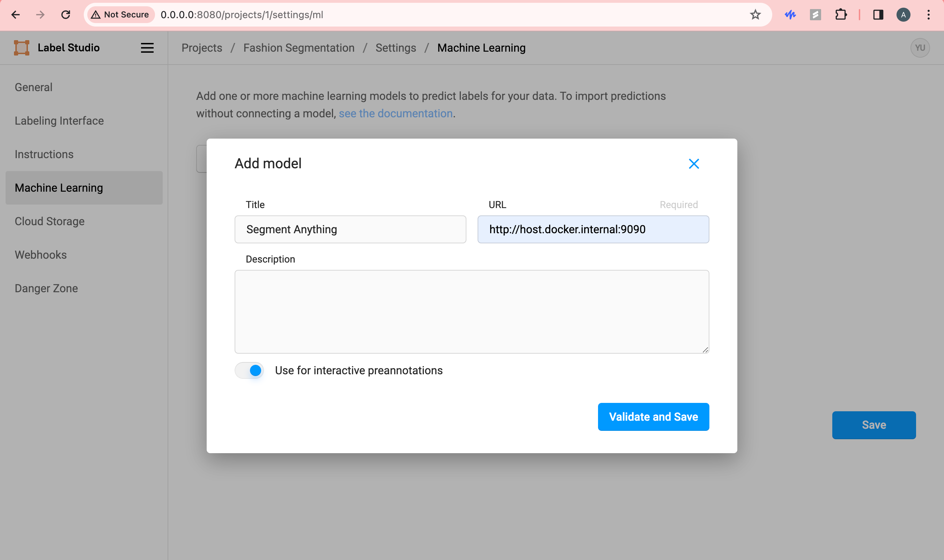Screen dimensions: 944x560
Task: Select Cloud Storage settings tab
Action: [50, 221]
